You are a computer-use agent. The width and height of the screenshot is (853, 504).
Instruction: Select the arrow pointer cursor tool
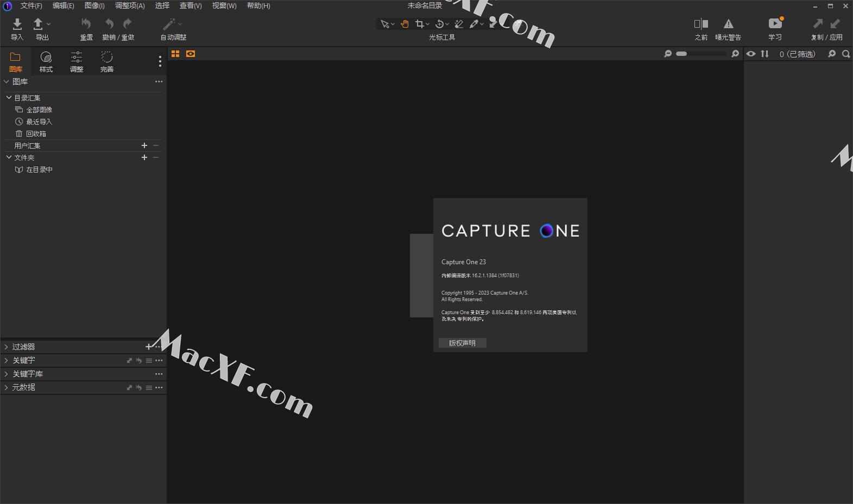coord(384,24)
